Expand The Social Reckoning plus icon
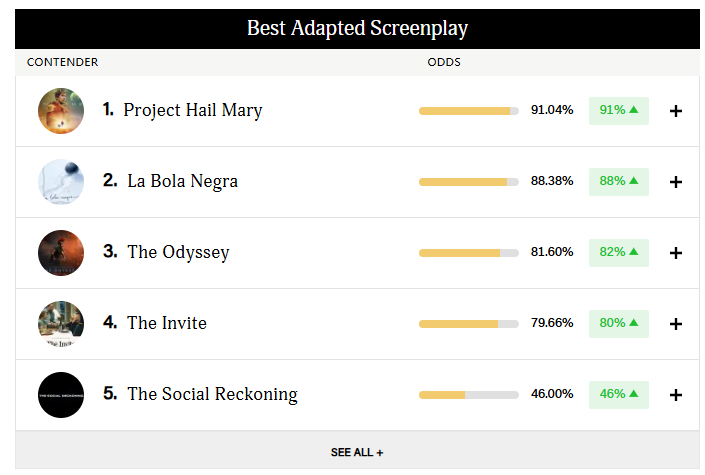Viewport: 705px width, 475px height. pos(675,395)
